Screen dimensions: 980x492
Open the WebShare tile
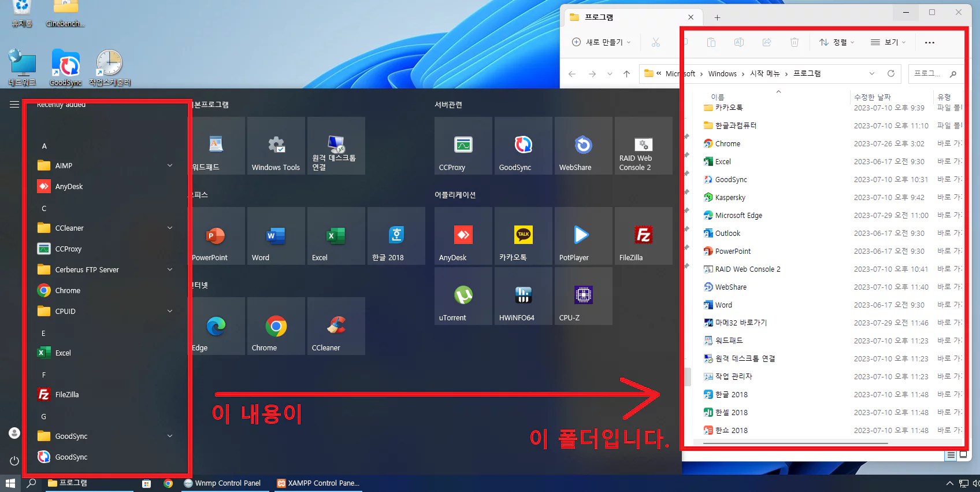click(583, 146)
